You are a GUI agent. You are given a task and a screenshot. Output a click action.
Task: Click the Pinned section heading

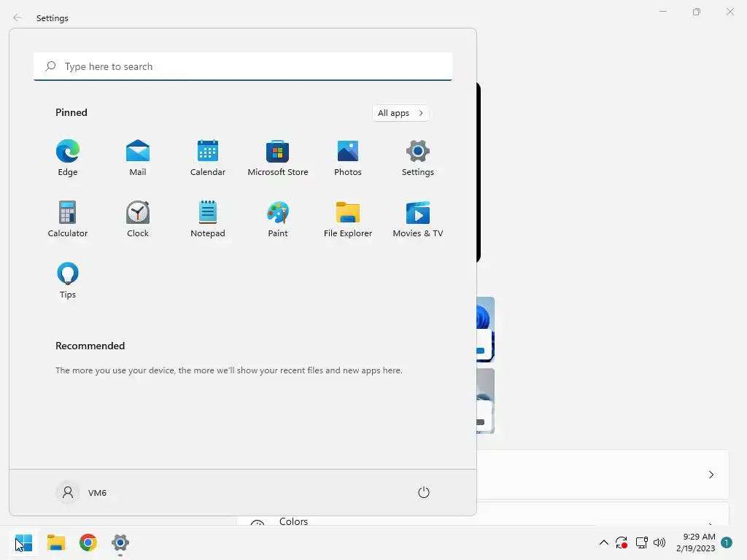click(x=71, y=112)
